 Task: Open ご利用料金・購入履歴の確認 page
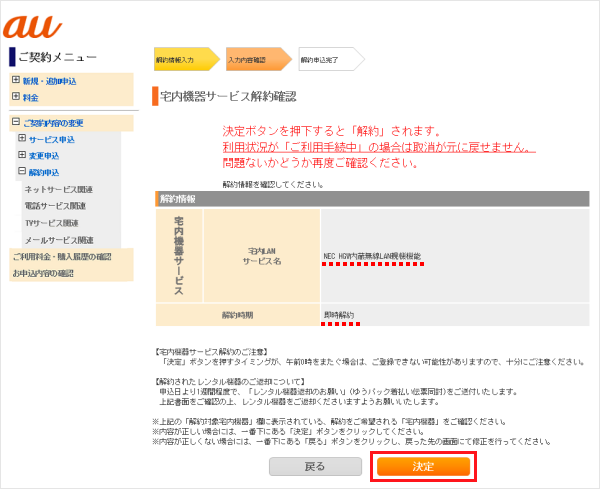click(x=62, y=257)
